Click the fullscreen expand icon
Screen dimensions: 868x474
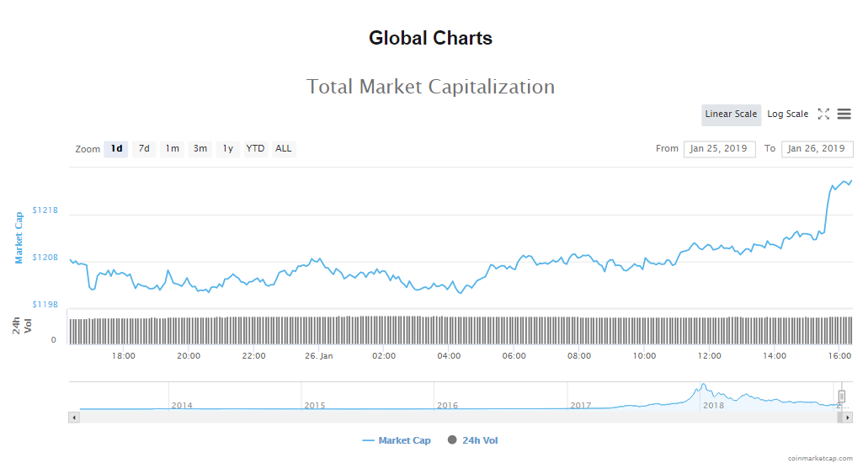823,115
